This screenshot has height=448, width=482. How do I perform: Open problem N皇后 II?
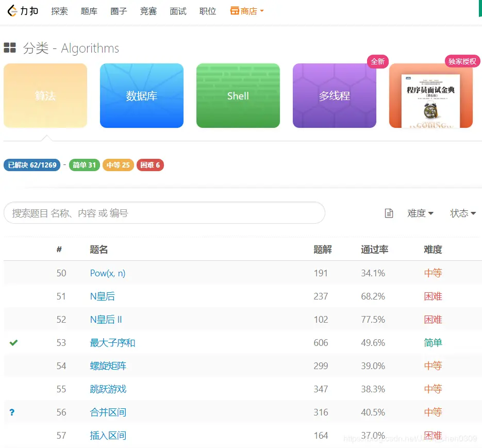pos(106,320)
